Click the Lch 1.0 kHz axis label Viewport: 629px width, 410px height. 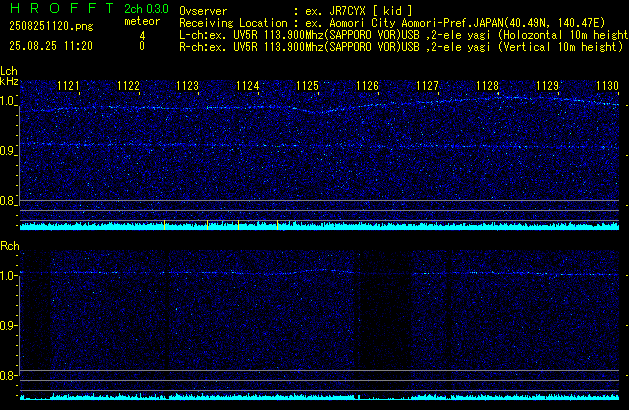pos(8,101)
